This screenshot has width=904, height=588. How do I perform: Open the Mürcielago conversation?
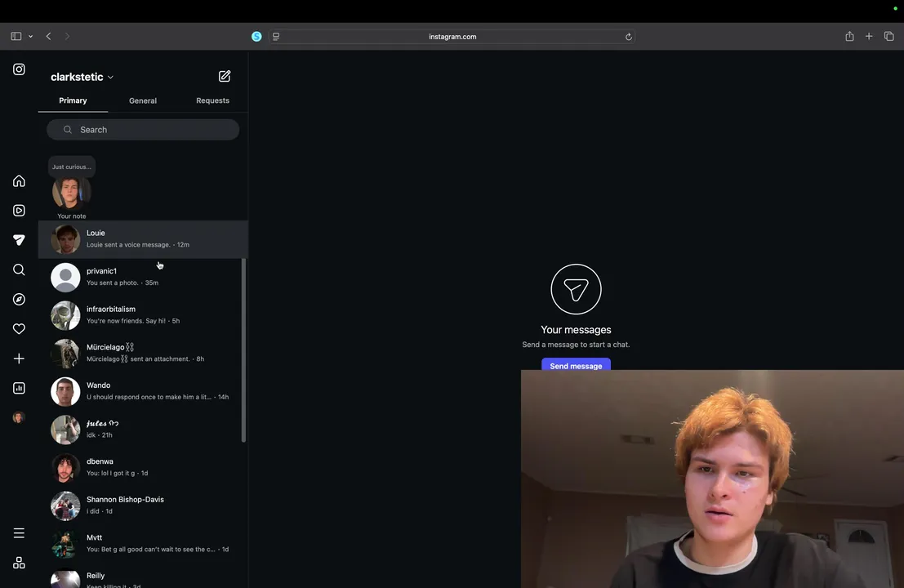143,354
